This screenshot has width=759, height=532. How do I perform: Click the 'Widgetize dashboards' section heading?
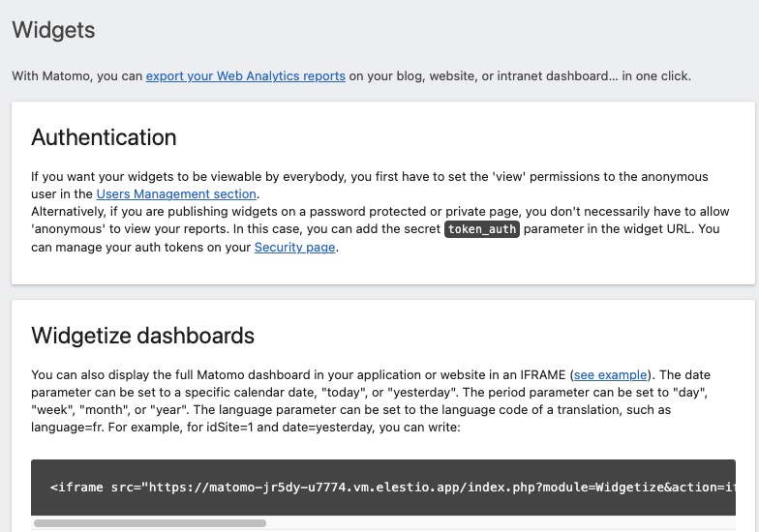tap(142, 336)
